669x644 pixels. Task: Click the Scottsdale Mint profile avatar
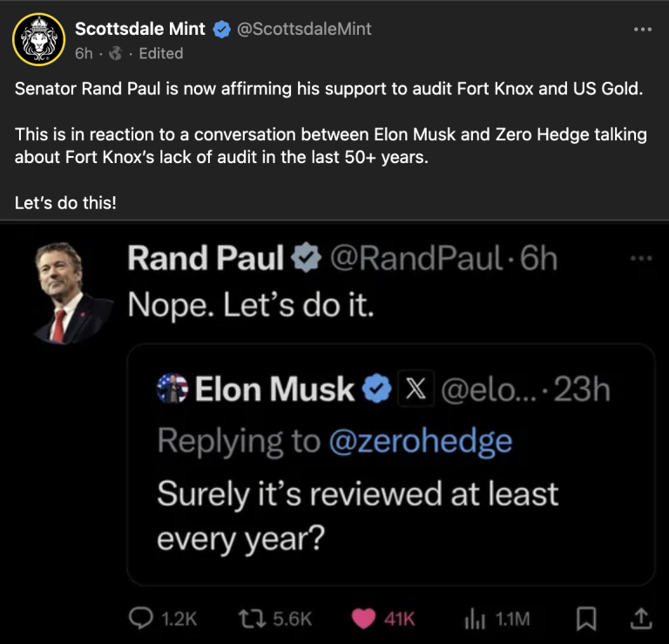pyautogui.click(x=38, y=39)
